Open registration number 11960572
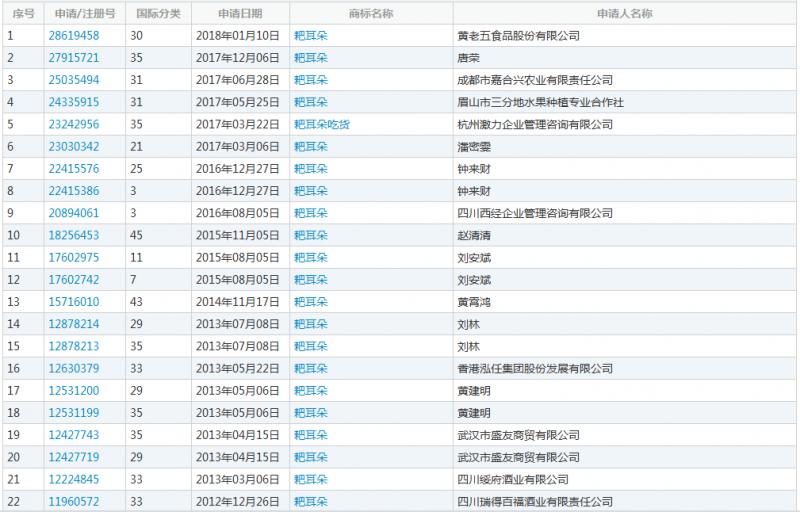800x512 pixels. (x=73, y=501)
